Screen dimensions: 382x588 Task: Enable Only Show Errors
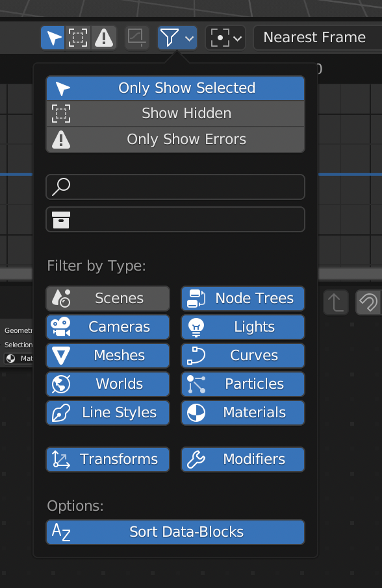coord(175,138)
